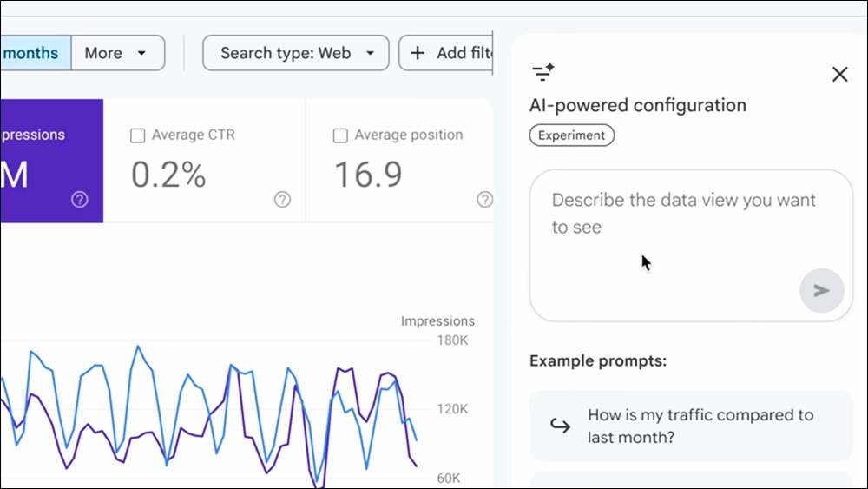
Task: Open help icon on Impressions card
Action: 80,200
